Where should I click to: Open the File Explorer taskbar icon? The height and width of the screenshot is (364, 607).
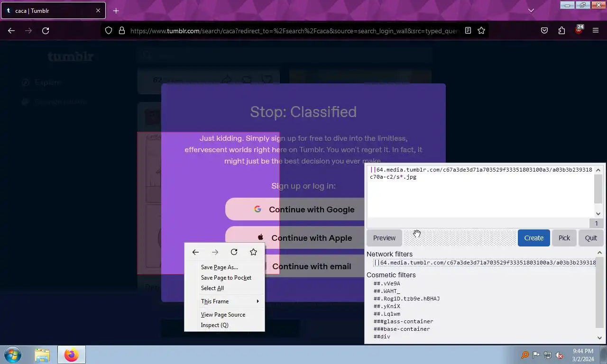tap(42, 355)
